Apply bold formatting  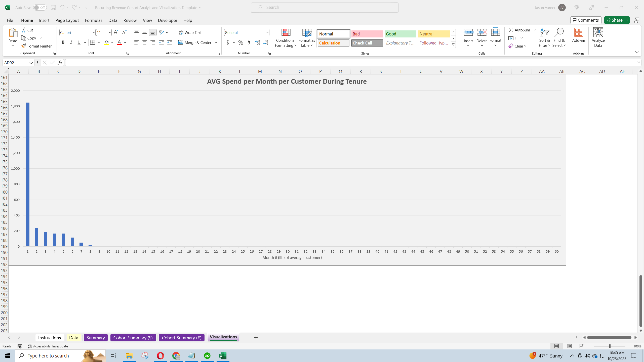click(63, 42)
